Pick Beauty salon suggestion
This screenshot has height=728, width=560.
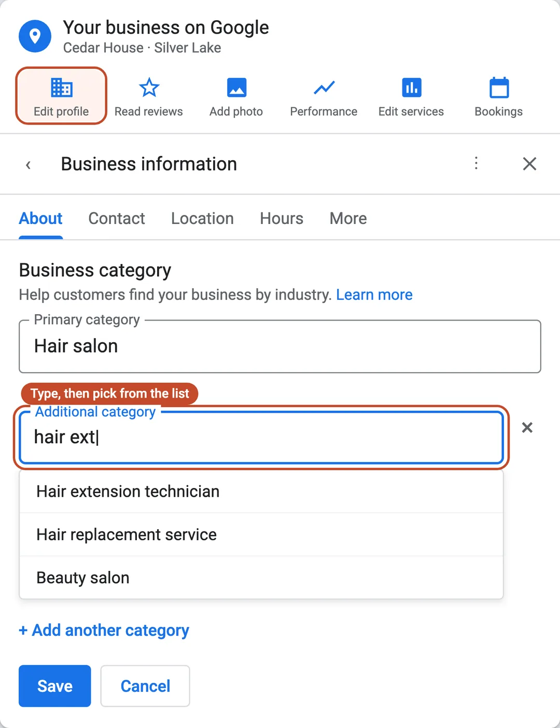coord(261,578)
